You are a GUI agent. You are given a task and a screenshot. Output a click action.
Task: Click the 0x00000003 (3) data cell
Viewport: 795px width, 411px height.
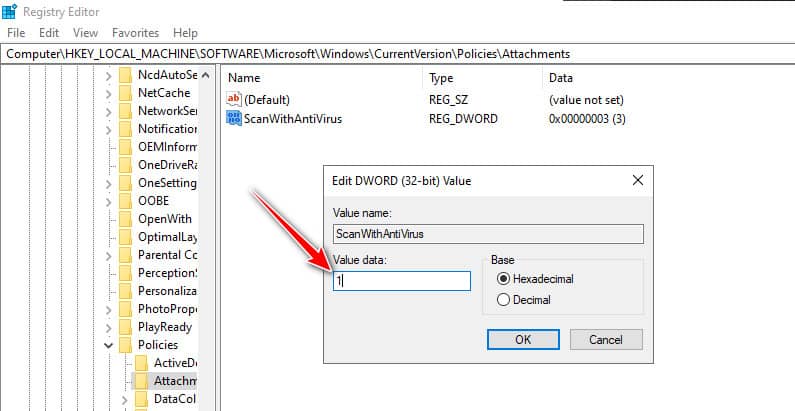tap(587, 119)
